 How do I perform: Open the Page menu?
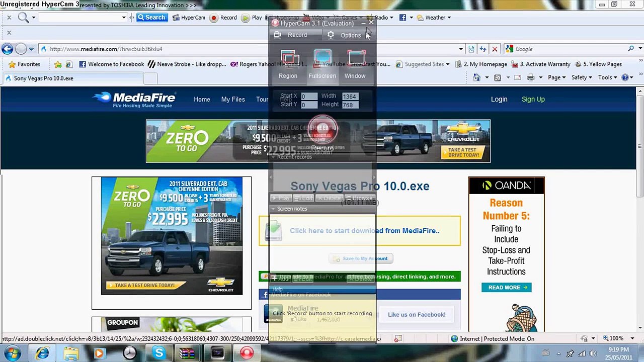click(x=556, y=77)
